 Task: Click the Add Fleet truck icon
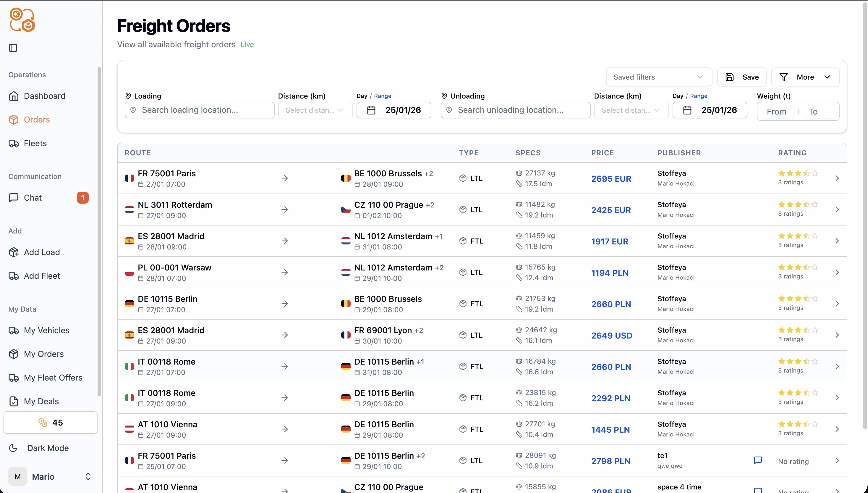click(x=14, y=275)
